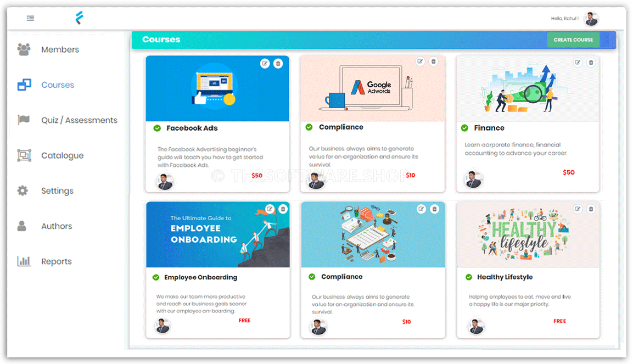Screen dimensions: 633x364
Task: Open the Rahul profile menu
Action: (x=591, y=18)
